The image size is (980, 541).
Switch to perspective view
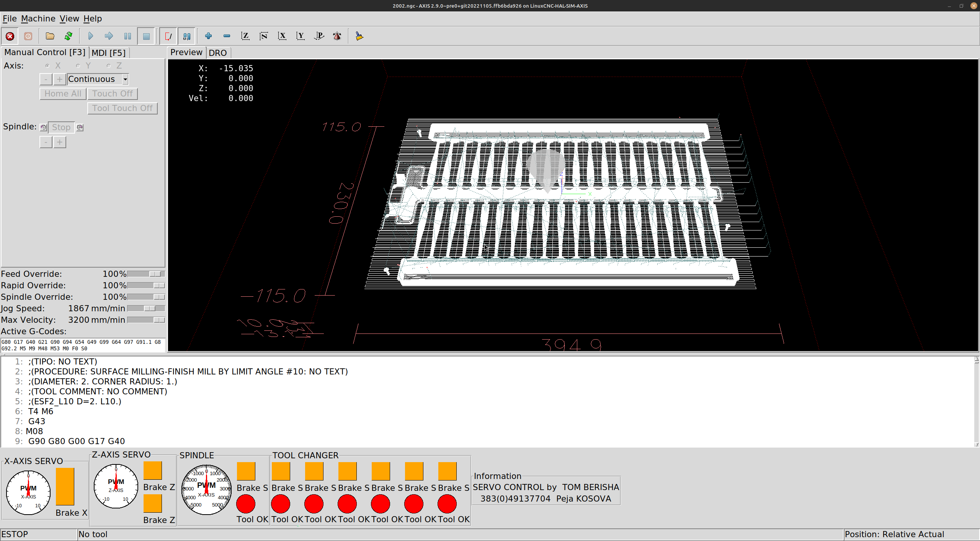point(319,36)
